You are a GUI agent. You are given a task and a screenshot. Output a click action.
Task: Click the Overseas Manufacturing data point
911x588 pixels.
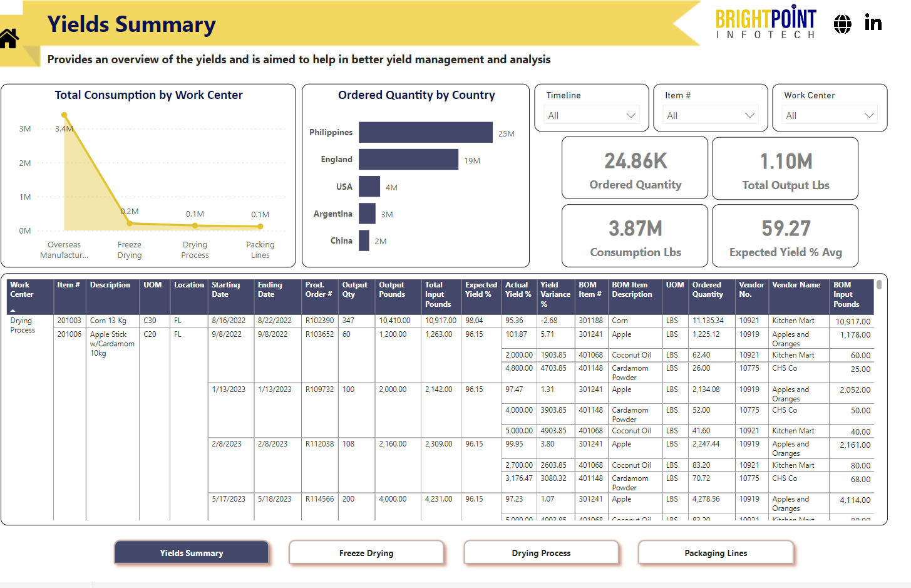(64, 115)
